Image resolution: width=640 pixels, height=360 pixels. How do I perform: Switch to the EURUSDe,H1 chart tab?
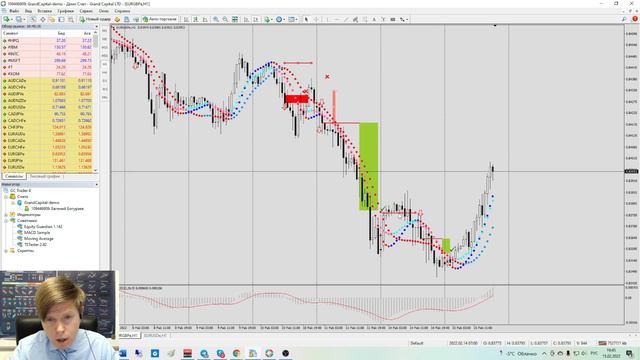coord(155,336)
